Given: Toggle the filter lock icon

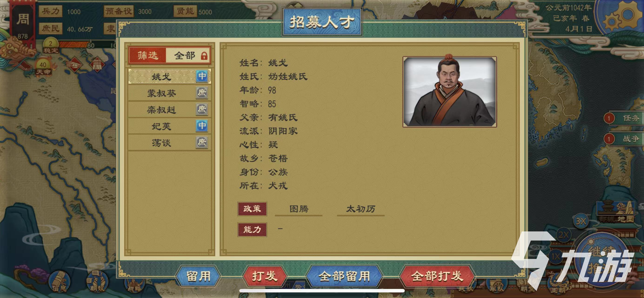Looking at the screenshot, I should (204, 56).
